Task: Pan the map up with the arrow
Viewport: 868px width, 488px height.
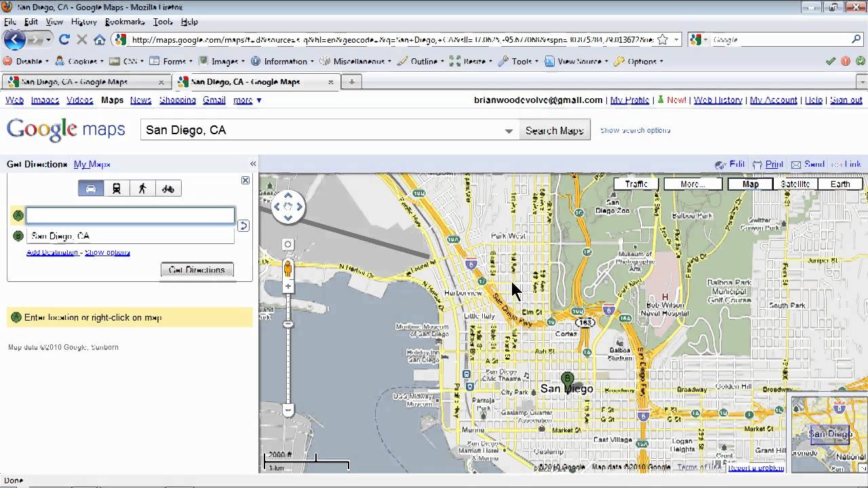Action: [288, 195]
